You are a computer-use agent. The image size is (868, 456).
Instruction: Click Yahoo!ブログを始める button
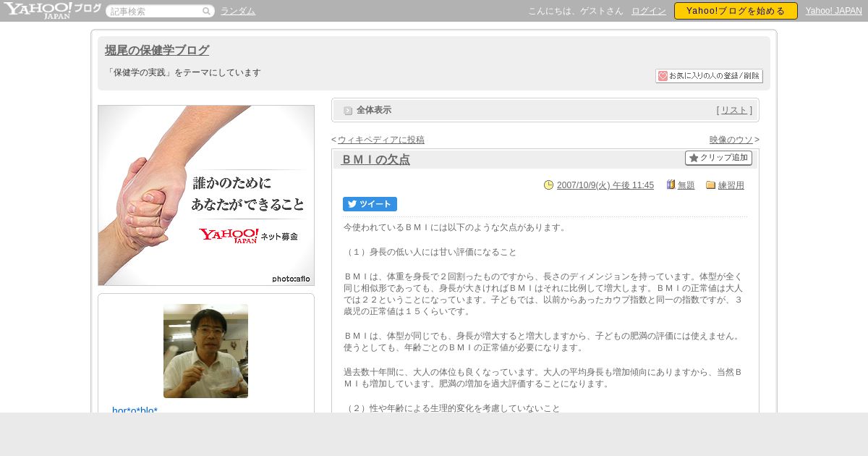click(x=736, y=11)
